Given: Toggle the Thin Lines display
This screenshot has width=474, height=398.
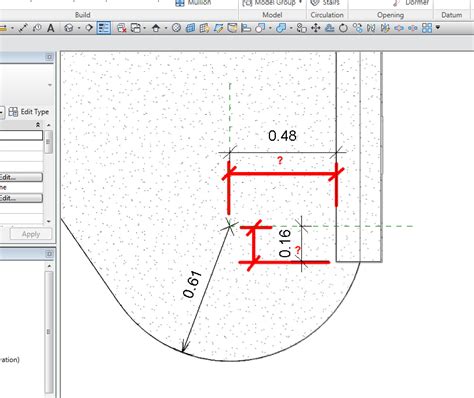Looking at the screenshot, I should coord(104,28).
